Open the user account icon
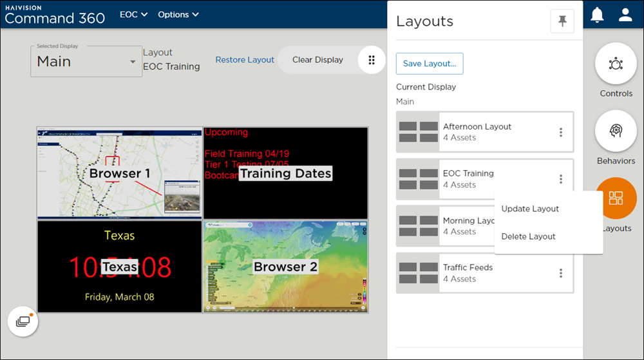This screenshot has height=360, width=644. [625, 15]
